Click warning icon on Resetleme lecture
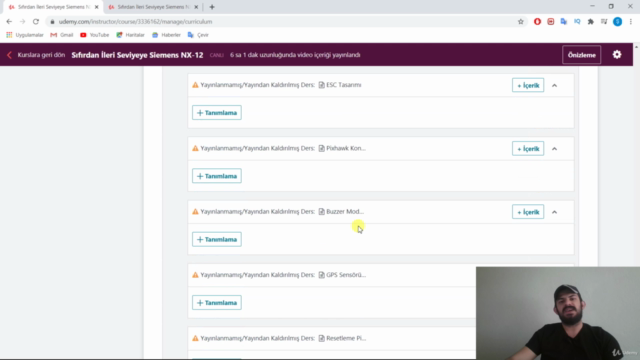640x360 pixels. pyautogui.click(x=195, y=338)
